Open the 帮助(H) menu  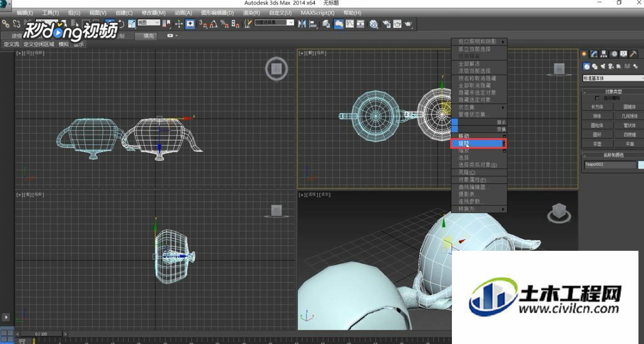(x=353, y=13)
